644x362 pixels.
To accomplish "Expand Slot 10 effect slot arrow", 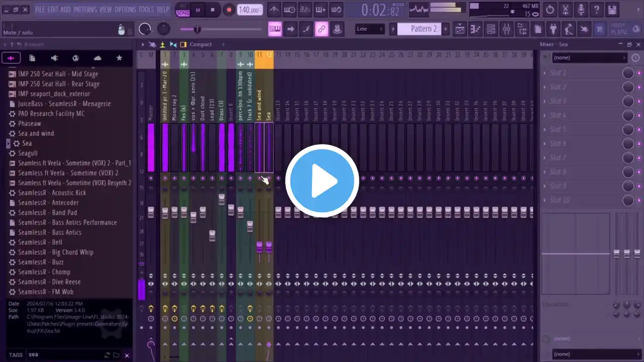I will coord(544,200).
